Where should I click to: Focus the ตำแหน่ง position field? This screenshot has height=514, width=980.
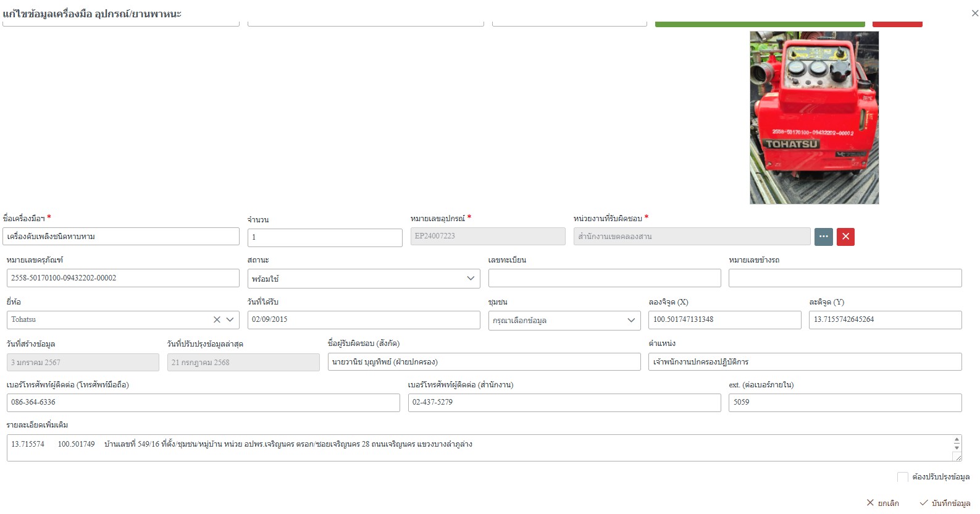coord(805,362)
